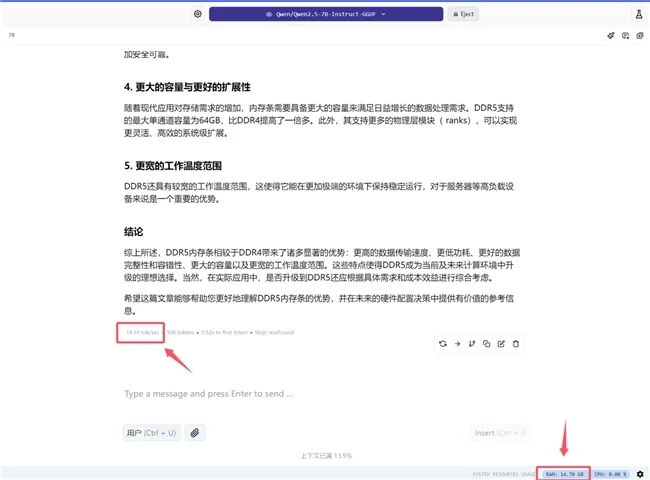Copy the assistant message
The width and height of the screenshot is (650, 480).
[486, 344]
